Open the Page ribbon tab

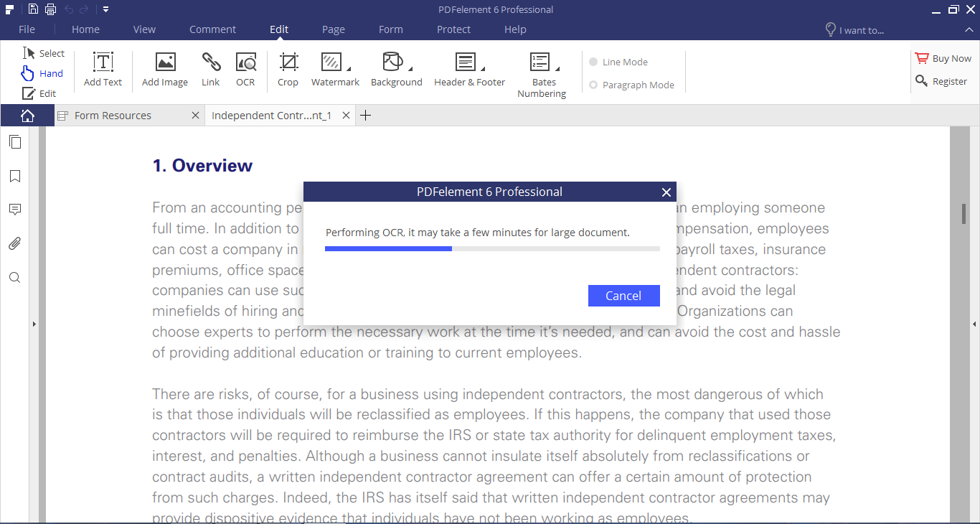pyautogui.click(x=334, y=29)
